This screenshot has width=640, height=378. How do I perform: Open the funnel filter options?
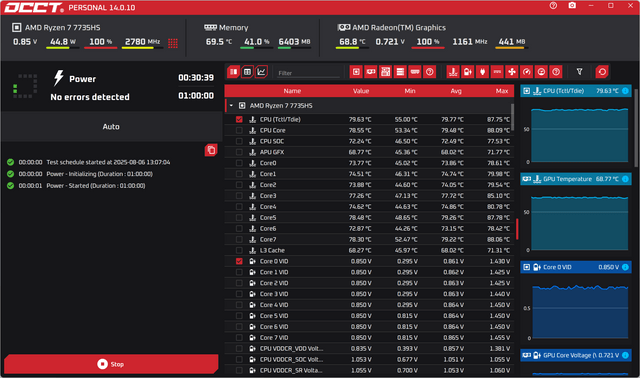click(579, 72)
